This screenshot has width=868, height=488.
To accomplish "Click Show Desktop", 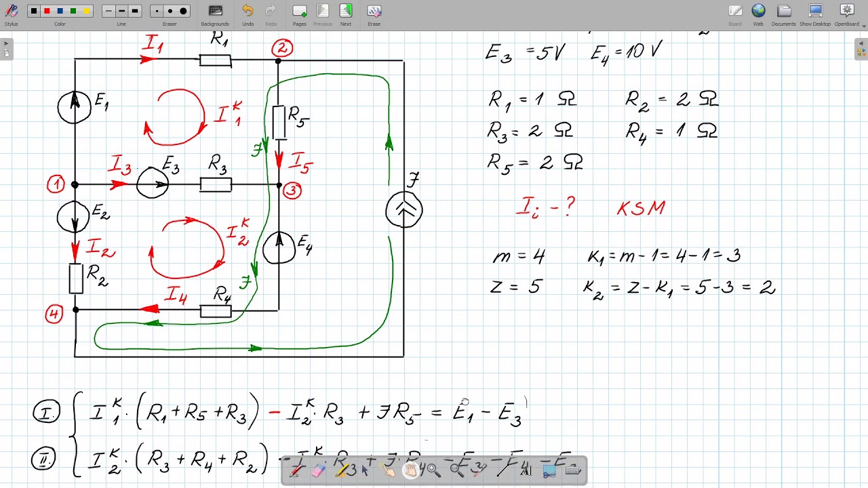I will coord(815,14).
